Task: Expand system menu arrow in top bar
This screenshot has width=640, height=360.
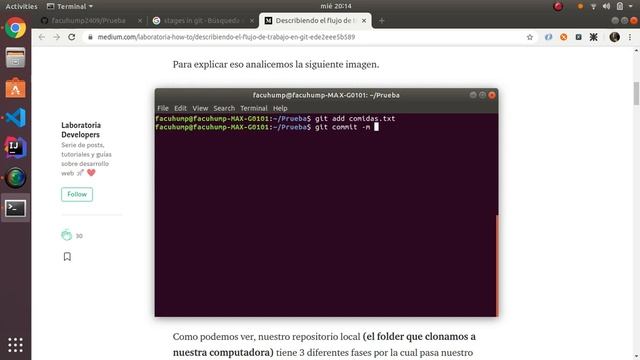Action: (631, 6)
